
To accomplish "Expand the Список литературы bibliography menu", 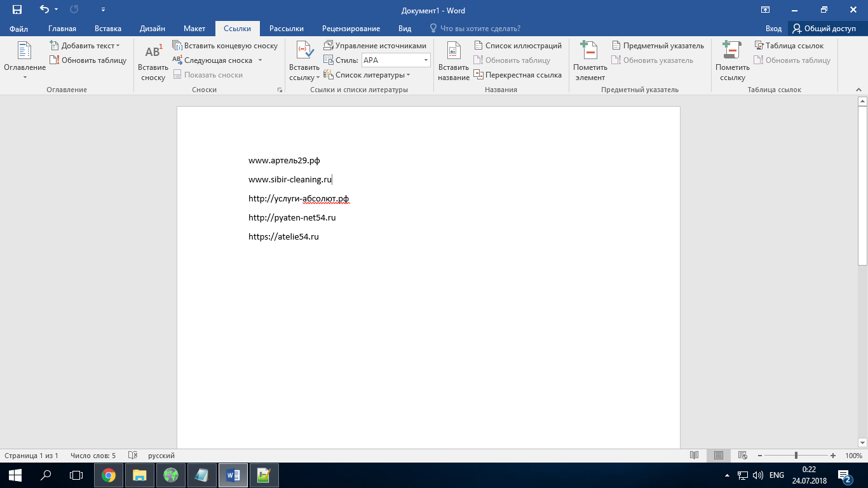I will pos(367,75).
